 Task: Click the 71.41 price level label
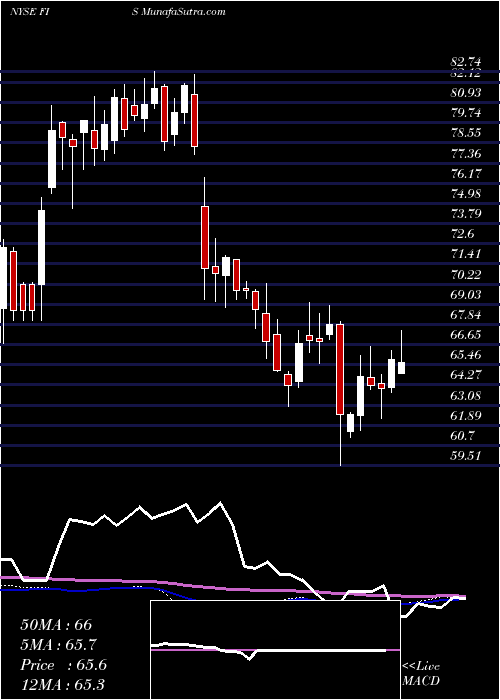(x=467, y=254)
